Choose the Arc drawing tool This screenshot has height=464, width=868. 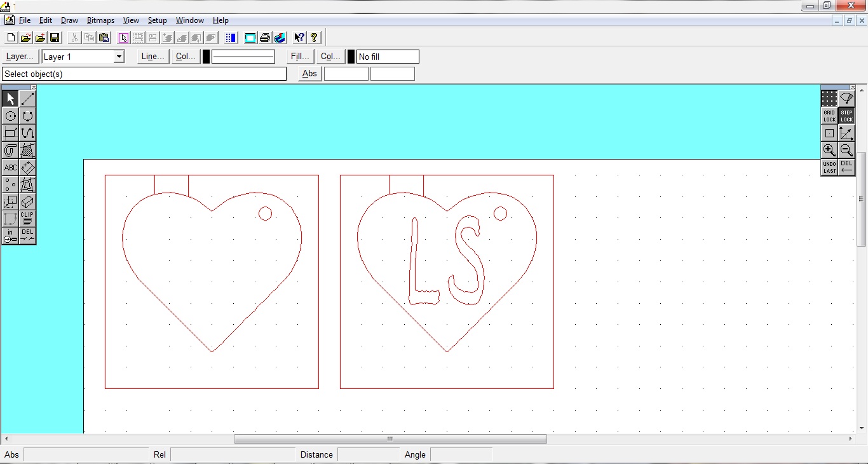click(27, 116)
